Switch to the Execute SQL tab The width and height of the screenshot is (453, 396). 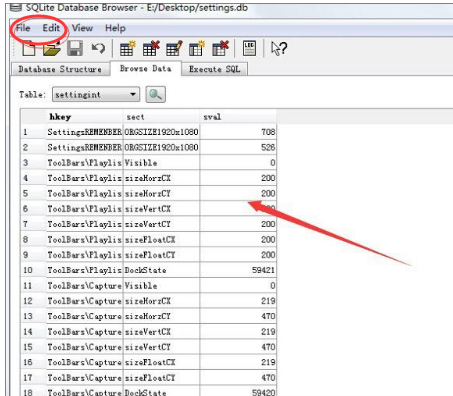point(214,69)
